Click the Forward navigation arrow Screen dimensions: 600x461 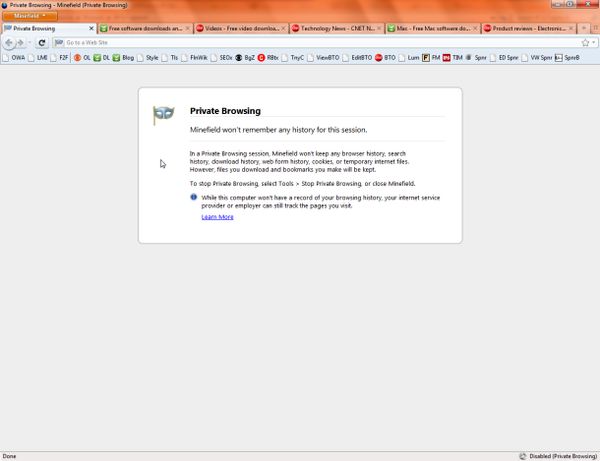click(x=22, y=43)
